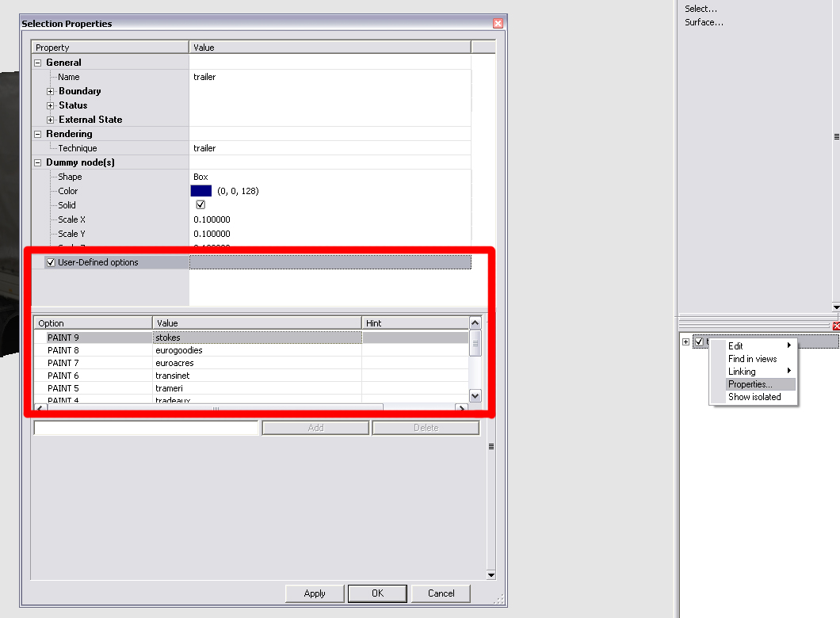
Task: Open the dark blue Color swatch
Action: click(x=201, y=191)
